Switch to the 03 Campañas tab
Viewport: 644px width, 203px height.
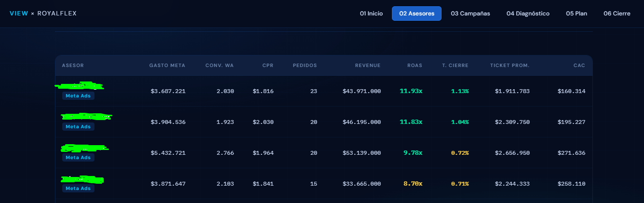click(470, 14)
